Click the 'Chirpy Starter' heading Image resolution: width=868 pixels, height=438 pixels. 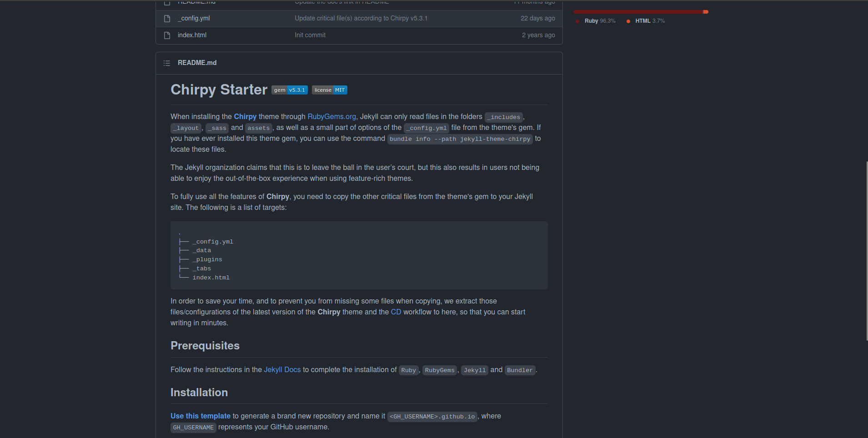tap(219, 90)
